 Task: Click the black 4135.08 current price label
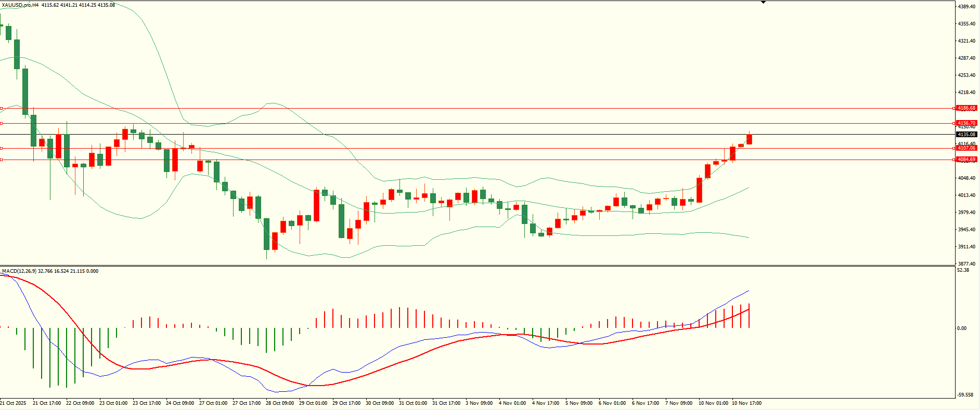click(x=966, y=135)
